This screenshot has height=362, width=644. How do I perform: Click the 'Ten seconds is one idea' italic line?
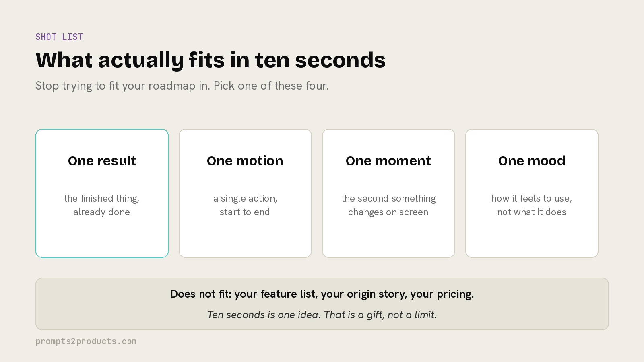pyautogui.click(x=322, y=315)
